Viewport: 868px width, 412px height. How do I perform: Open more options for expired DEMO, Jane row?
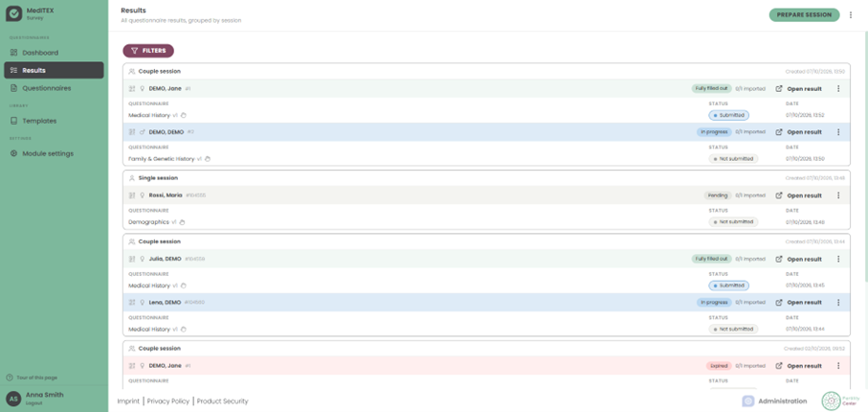(x=838, y=366)
